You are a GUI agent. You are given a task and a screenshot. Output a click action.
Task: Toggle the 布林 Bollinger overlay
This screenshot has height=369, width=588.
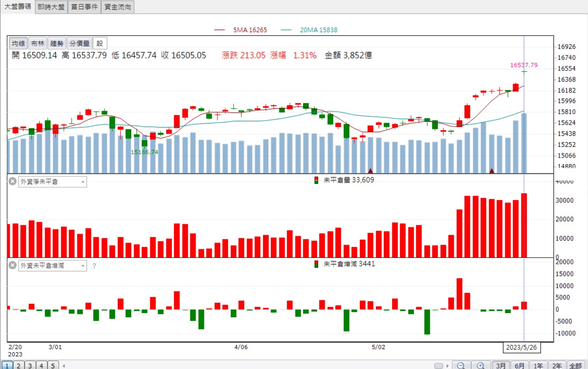[37, 43]
